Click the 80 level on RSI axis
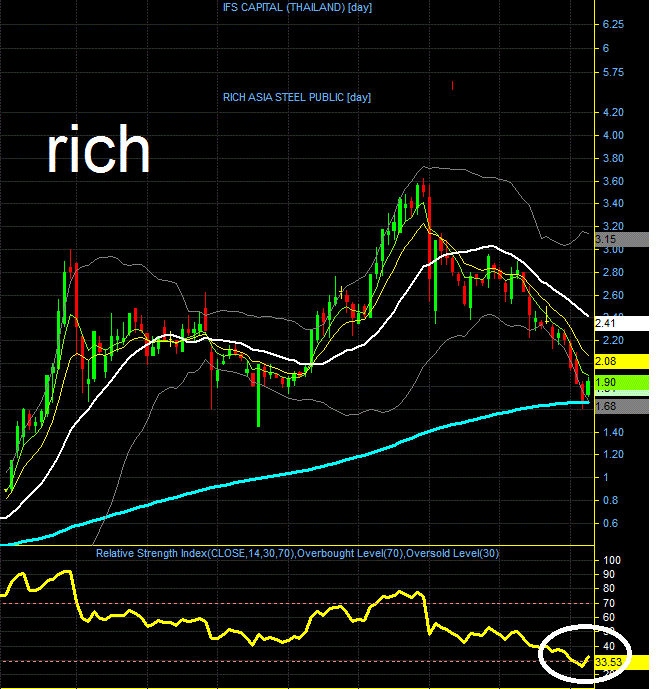The width and height of the screenshot is (659, 689). 608,588
